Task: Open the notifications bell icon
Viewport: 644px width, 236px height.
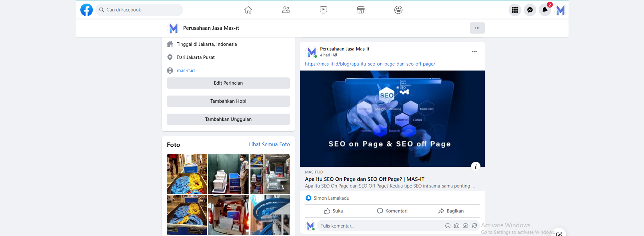Action: (x=545, y=10)
